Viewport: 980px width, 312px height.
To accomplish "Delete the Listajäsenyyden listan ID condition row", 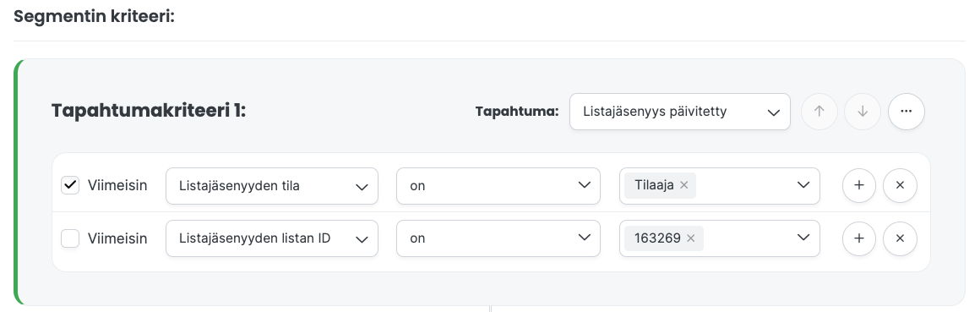I will (x=900, y=238).
